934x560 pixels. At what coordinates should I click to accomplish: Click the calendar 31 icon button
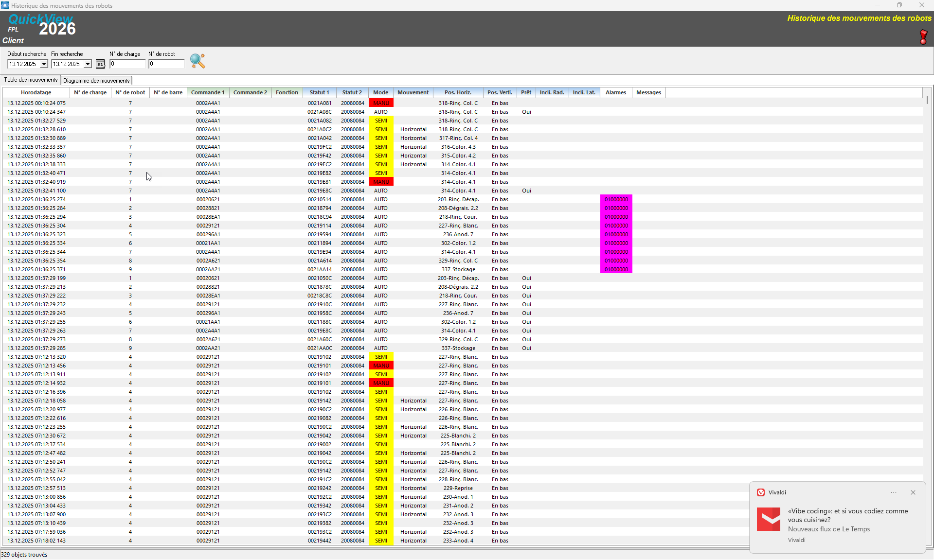tap(100, 64)
